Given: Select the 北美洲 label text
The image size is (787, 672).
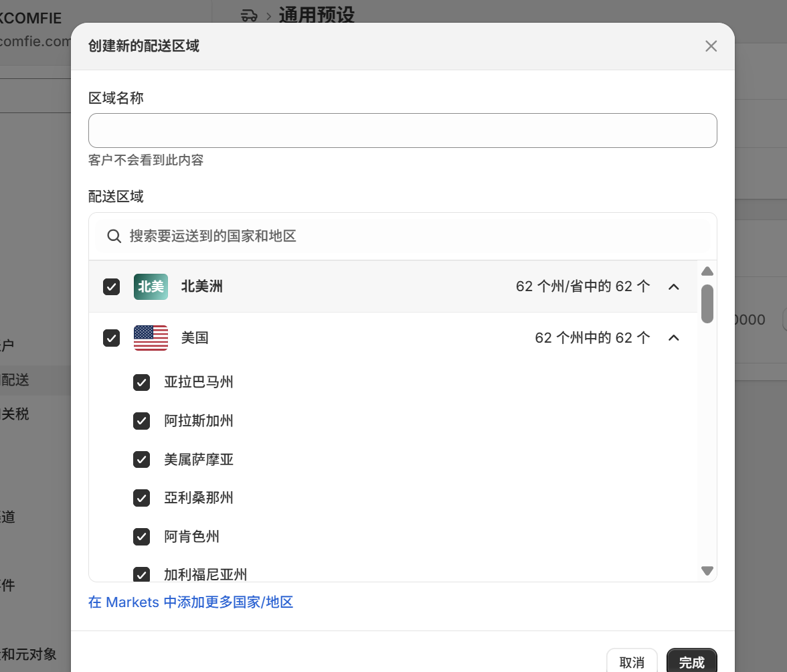Looking at the screenshot, I should tap(202, 286).
